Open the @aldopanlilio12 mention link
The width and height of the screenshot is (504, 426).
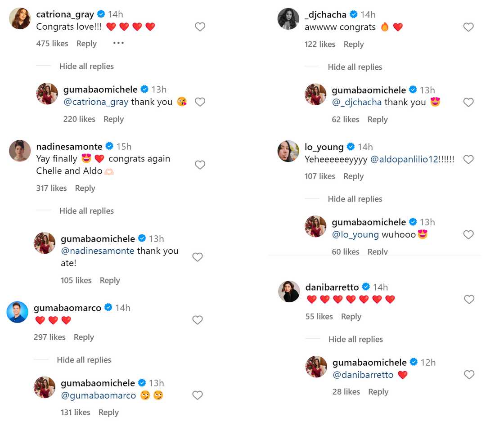click(404, 159)
